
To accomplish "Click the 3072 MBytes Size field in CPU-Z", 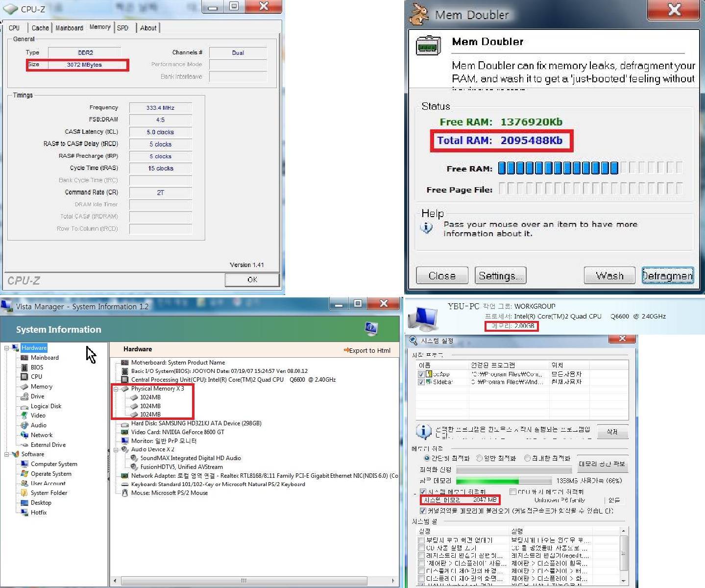I will click(x=84, y=65).
